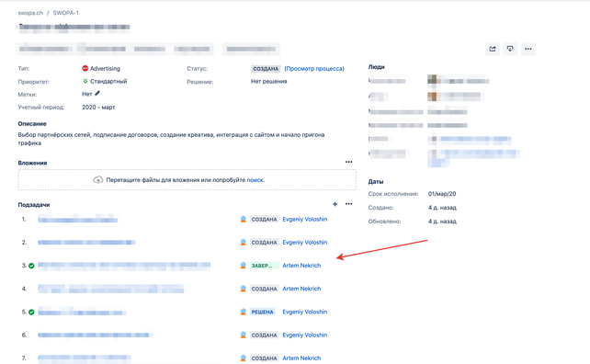This screenshot has width=590, height=364.
Task: Click the Подзадачи section heading
Action: [34, 205]
